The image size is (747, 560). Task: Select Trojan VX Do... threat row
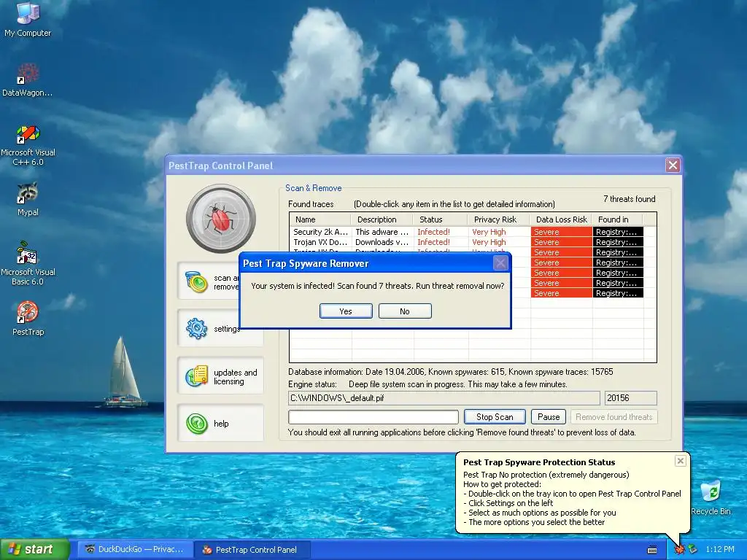click(x=466, y=242)
